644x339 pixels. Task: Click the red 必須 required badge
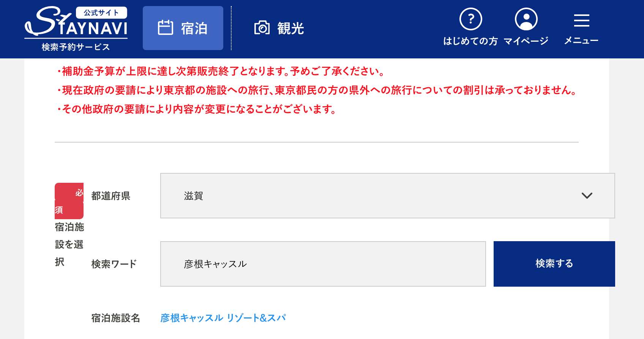point(69,201)
